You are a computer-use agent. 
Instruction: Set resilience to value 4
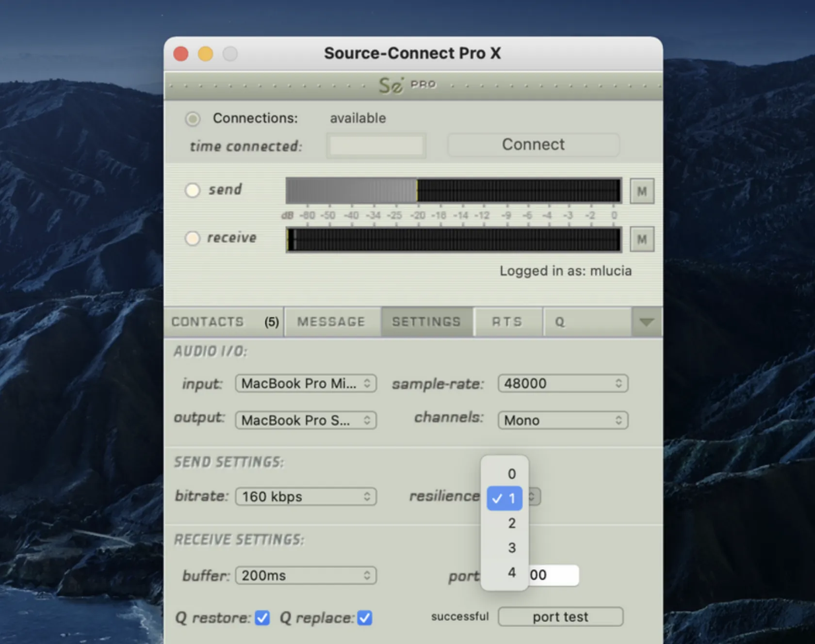coord(505,573)
